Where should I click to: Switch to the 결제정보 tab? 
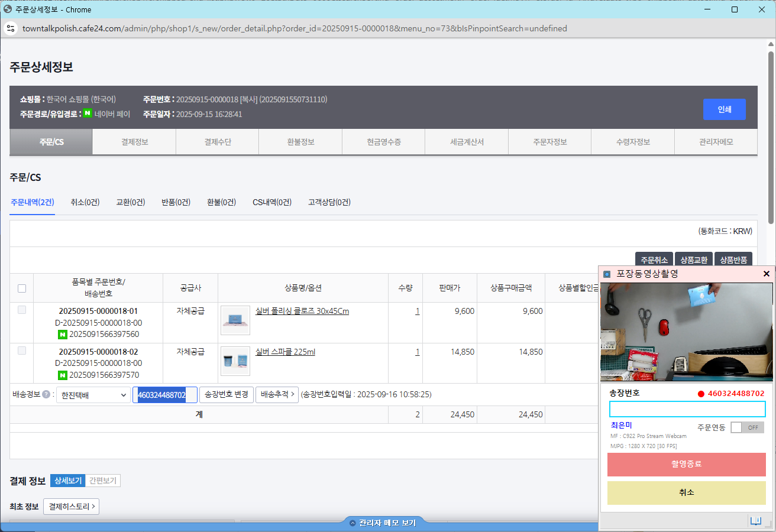134,142
